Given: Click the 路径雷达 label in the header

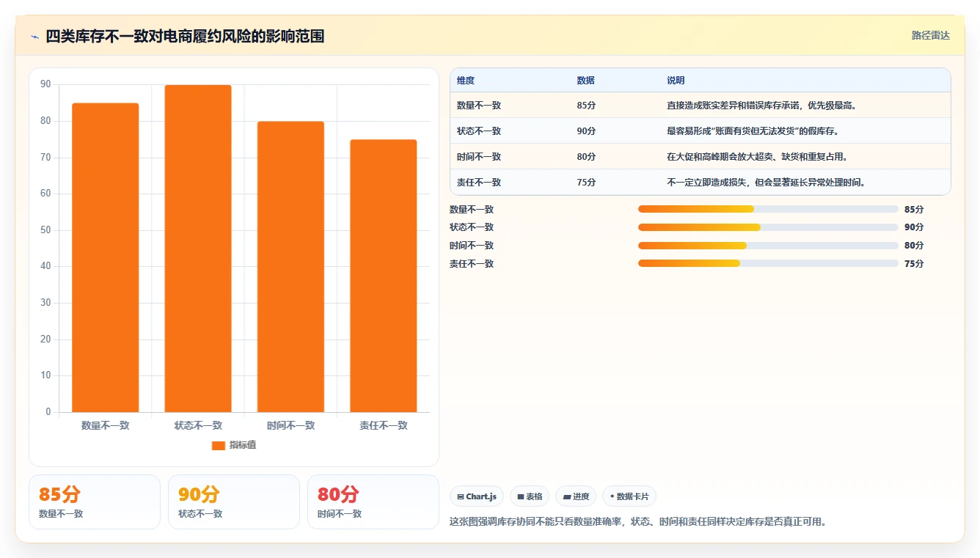Looking at the screenshot, I should (x=930, y=35).
